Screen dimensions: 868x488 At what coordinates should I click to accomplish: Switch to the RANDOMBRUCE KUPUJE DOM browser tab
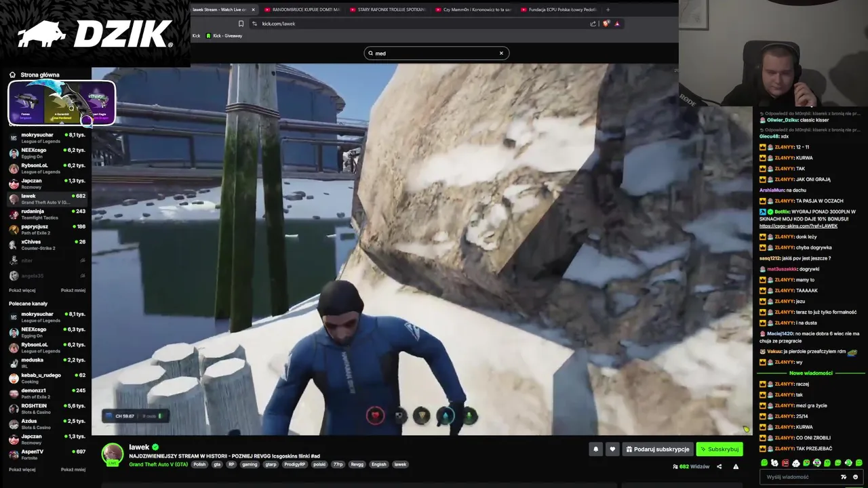[x=302, y=9]
